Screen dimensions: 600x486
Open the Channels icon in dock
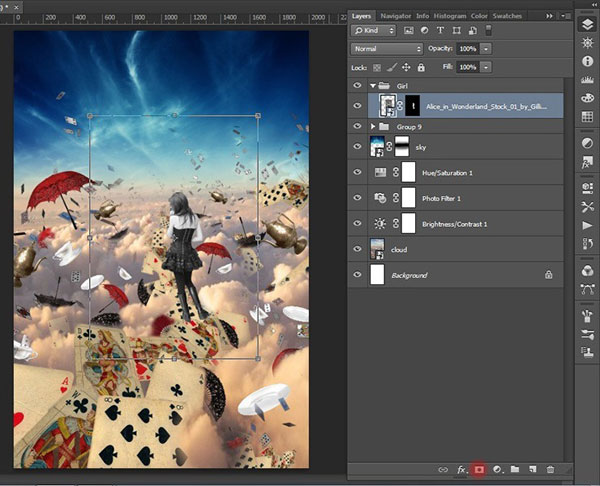click(x=587, y=271)
